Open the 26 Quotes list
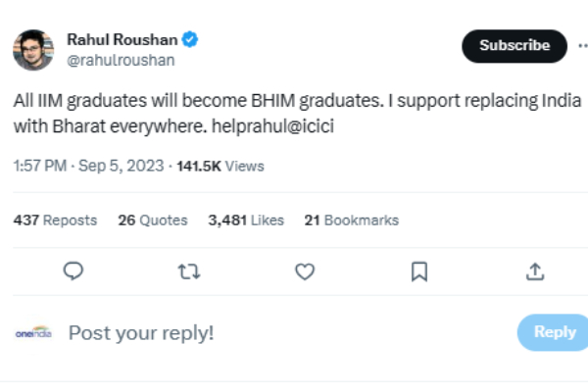 [152, 220]
